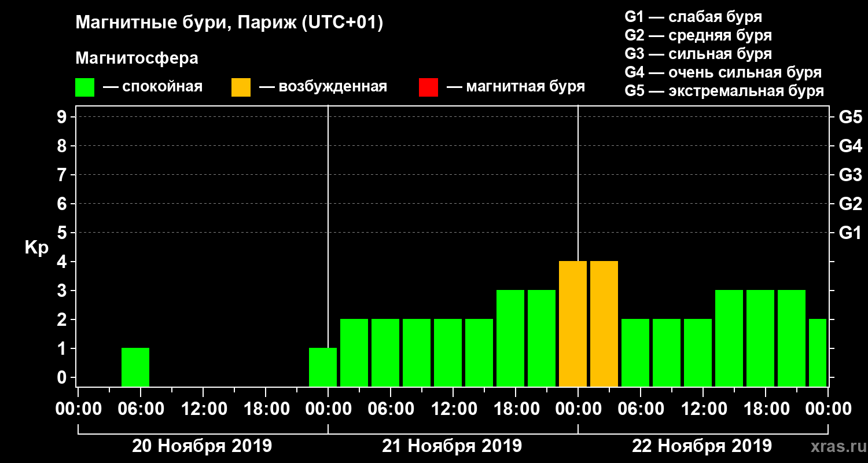Image resolution: width=868 pixels, height=463 pixels.
Task: Click the right-axis G2 scale label
Action: (850, 204)
